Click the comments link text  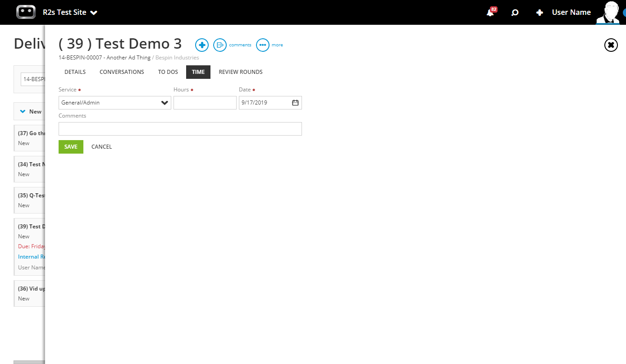click(x=240, y=45)
